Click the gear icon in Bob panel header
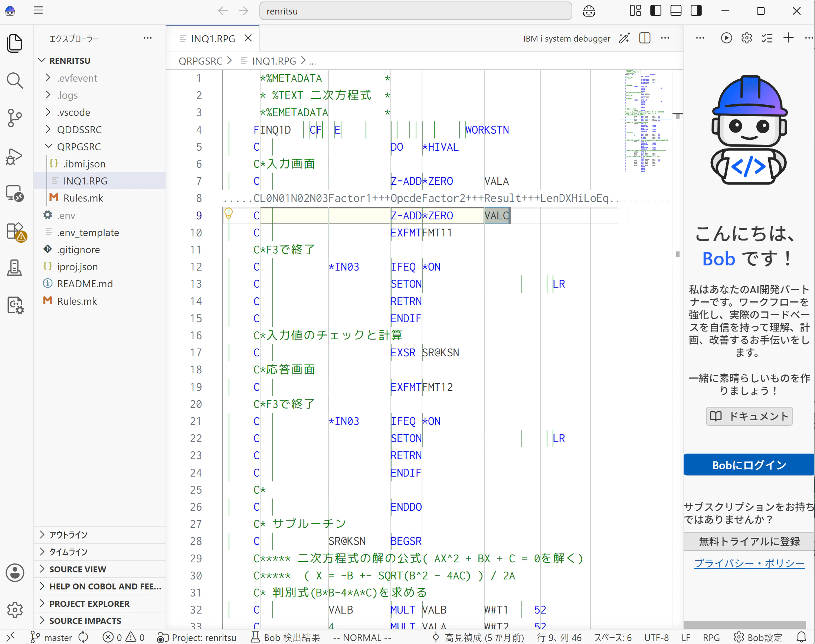Image resolution: width=815 pixels, height=644 pixels. [746, 38]
